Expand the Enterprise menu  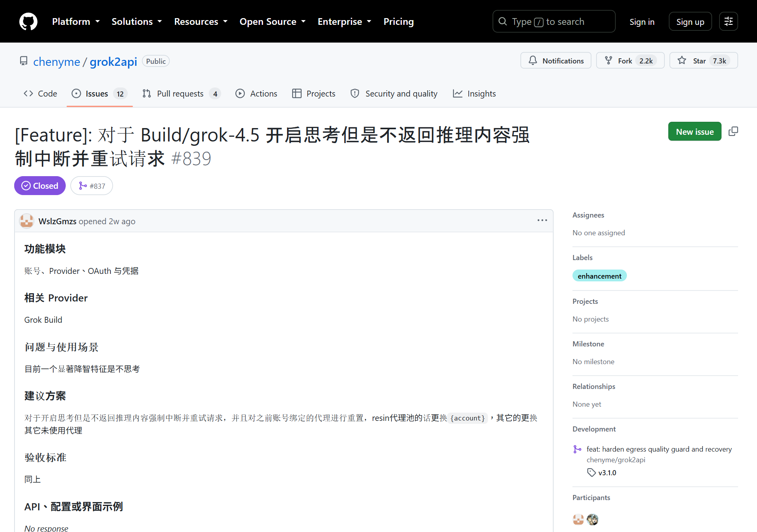pos(345,22)
